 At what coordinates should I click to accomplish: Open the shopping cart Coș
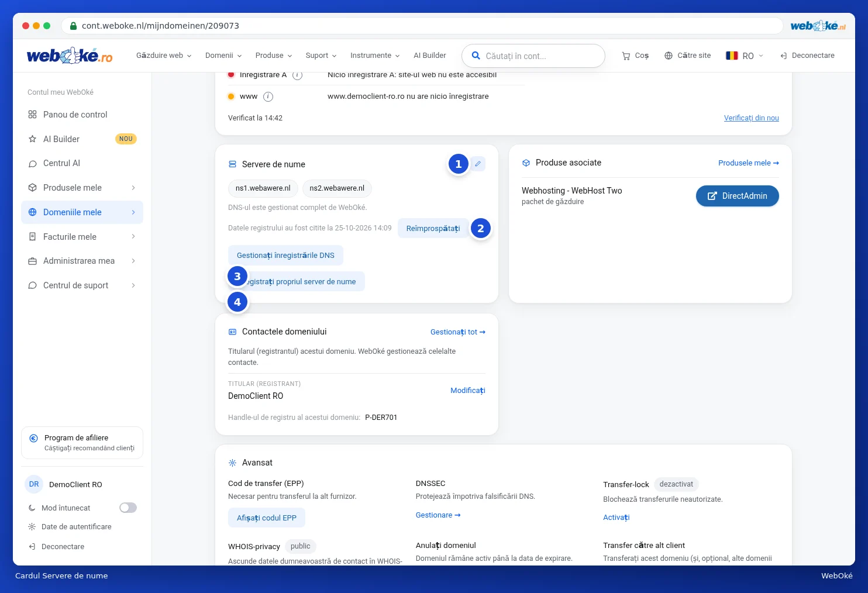coord(635,56)
